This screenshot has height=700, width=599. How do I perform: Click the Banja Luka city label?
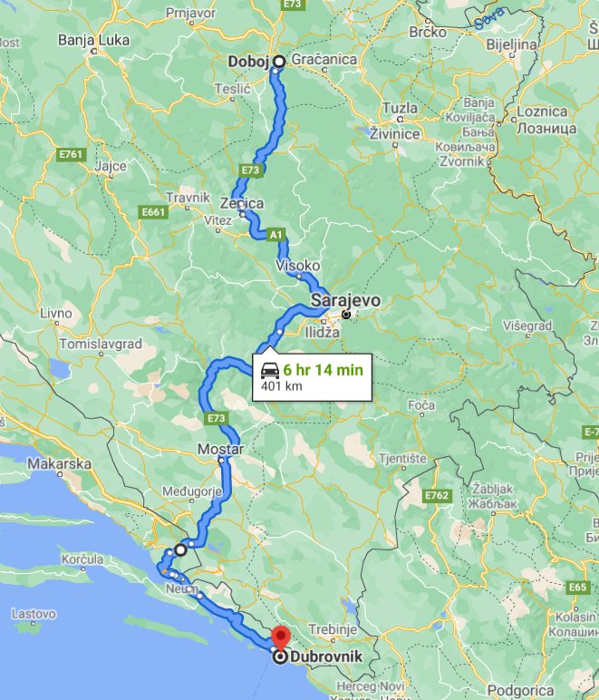coord(93,40)
